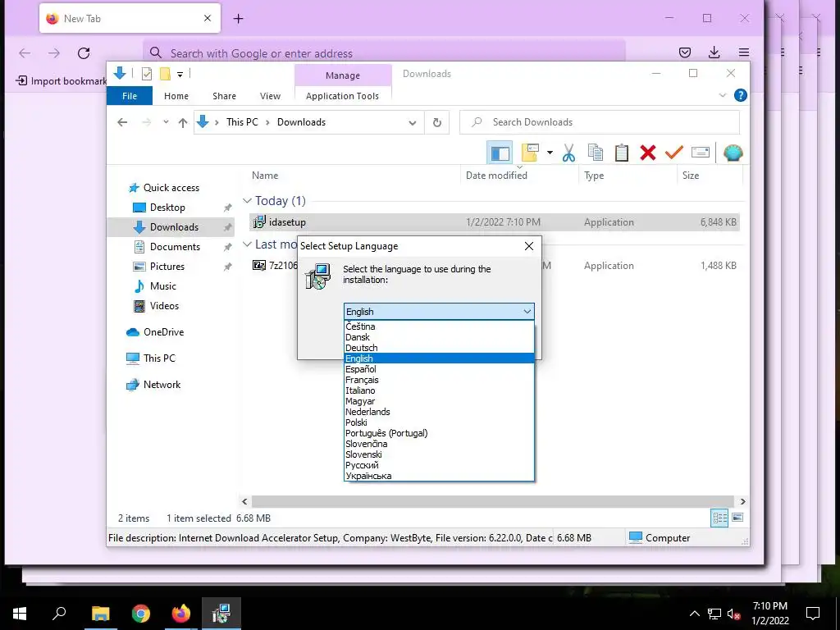Click the quick access new folder icon

(165, 74)
